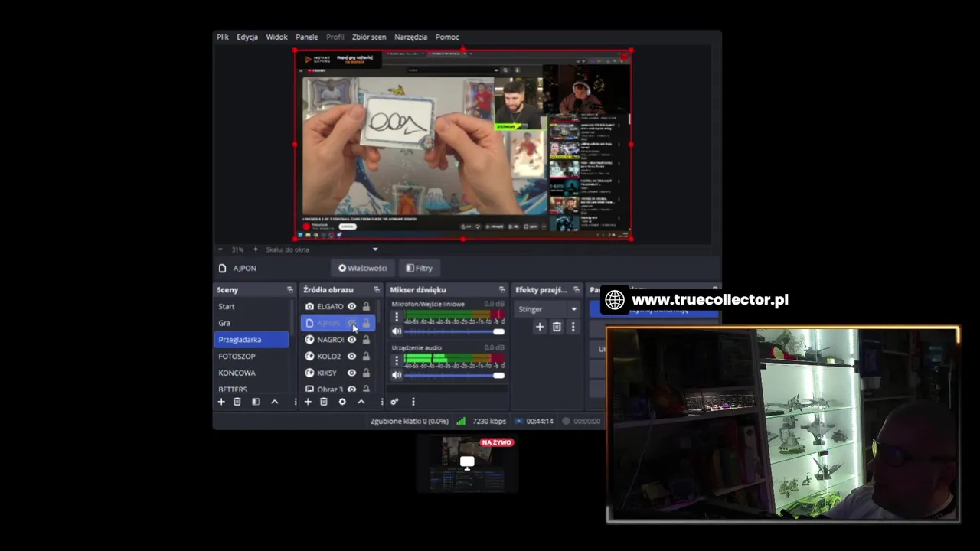Toggle lock icon of AJPON source
980x551 pixels.
(366, 323)
